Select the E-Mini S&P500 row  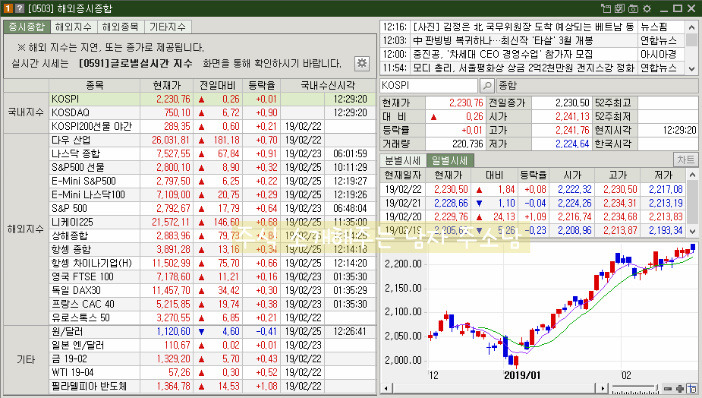[212, 181]
